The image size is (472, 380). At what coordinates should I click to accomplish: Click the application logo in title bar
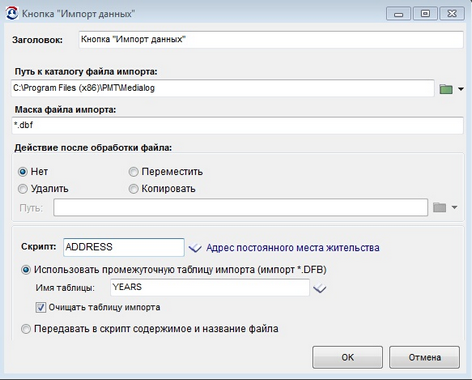pyautogui.click(x=12, y=13)
